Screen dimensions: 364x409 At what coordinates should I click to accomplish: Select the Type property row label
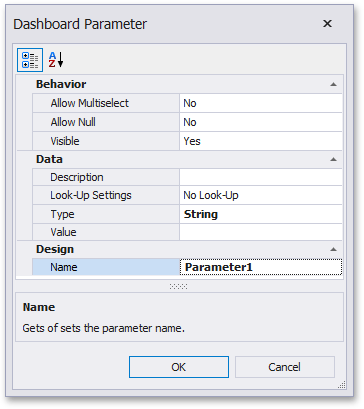point(106,214)
